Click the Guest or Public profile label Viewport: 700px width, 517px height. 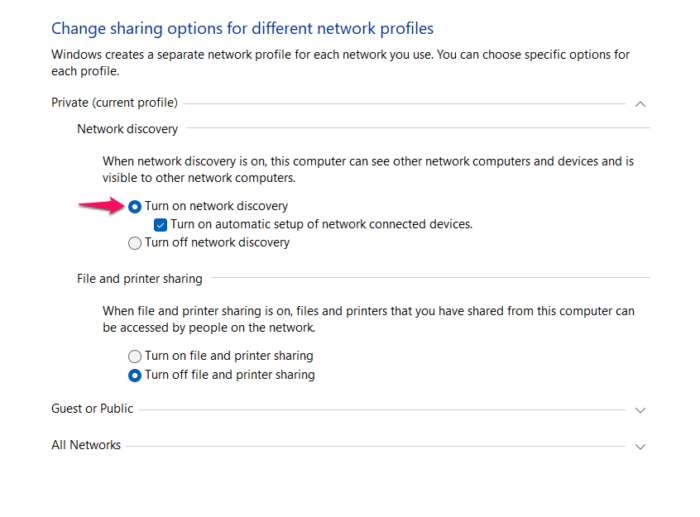click(92, 408)
